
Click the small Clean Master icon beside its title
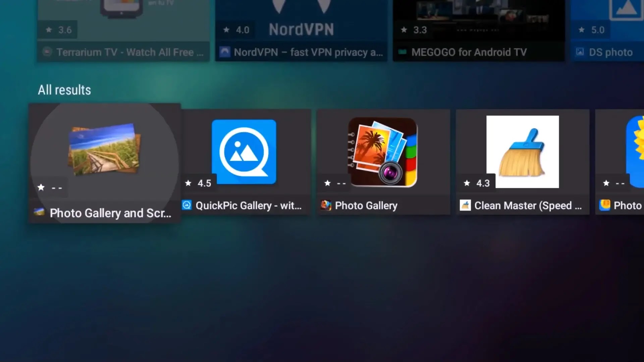point(465,205)
